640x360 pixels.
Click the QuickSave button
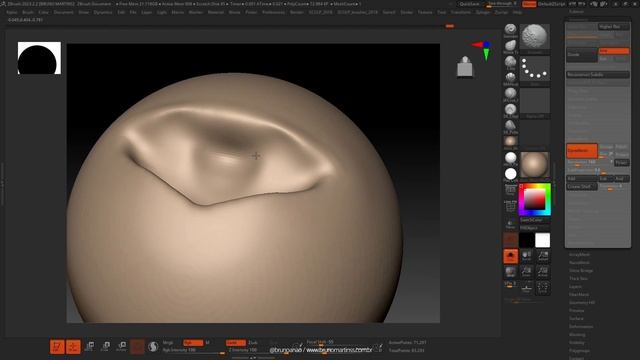[x=469, y=4]
